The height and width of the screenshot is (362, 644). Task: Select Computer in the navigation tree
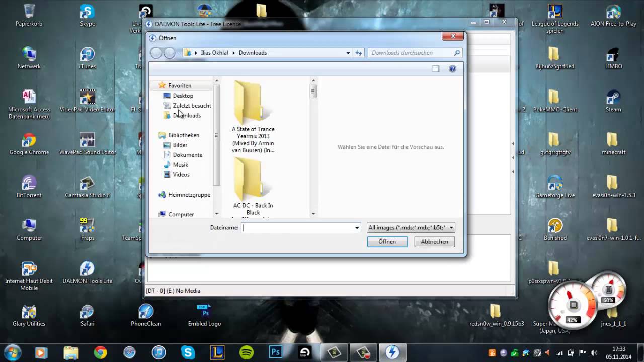pos(176,214)
